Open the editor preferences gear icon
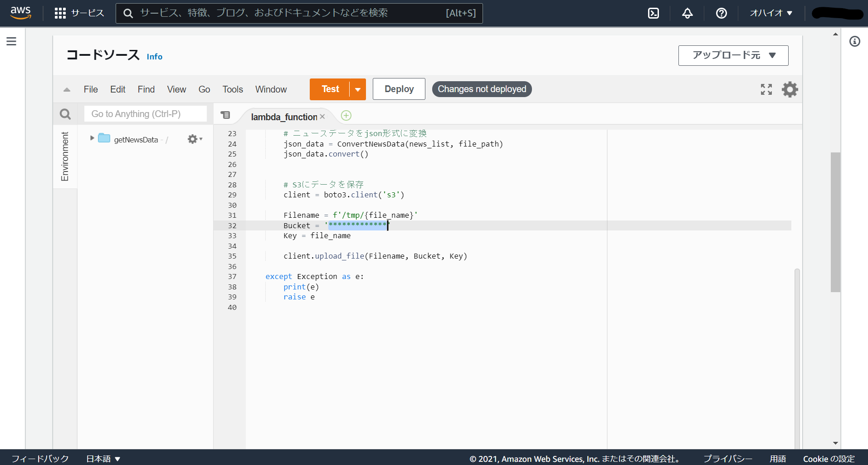The height and width of the screenshot is (465, 868). coord(790,89)
